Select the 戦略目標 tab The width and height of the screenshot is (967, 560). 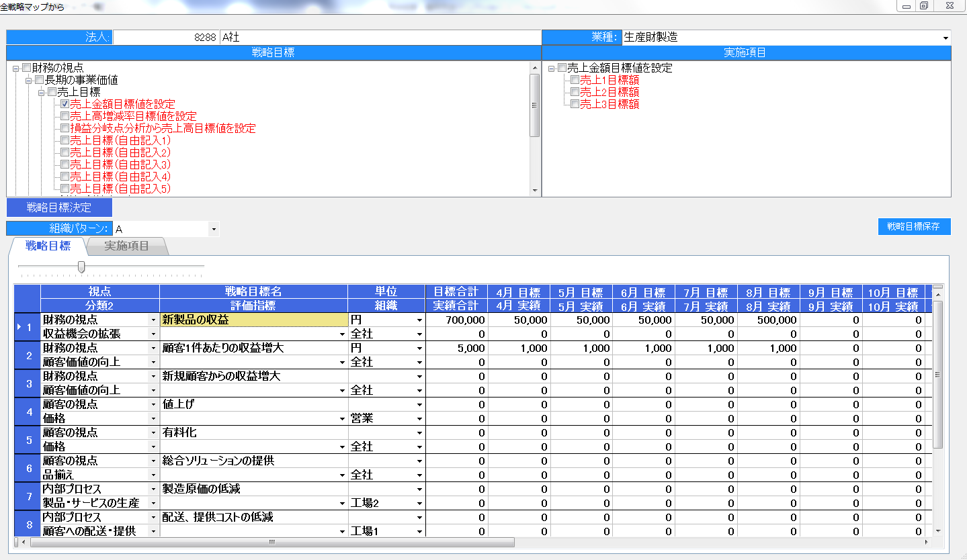tap(48, 246)
